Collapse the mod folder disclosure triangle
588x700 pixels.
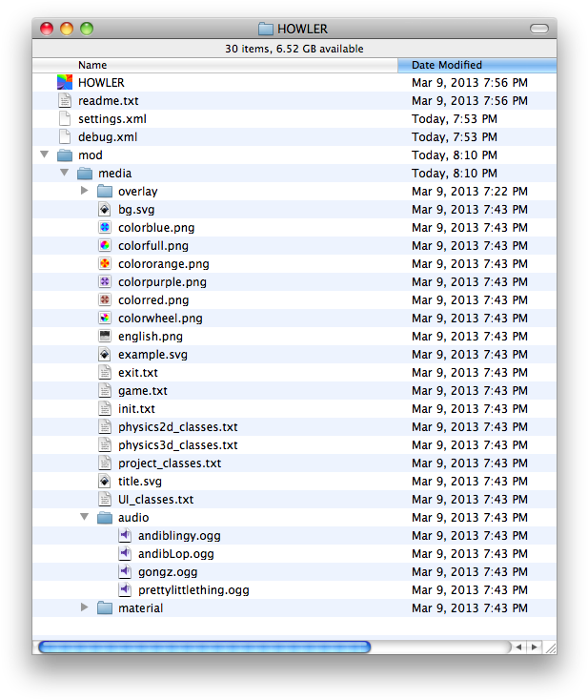click(x=44, y=154)
